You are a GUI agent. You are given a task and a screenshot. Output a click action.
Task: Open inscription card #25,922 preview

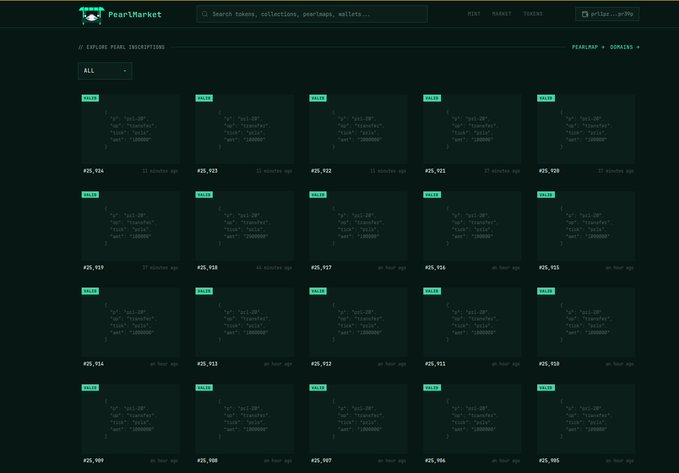point(358,129)
